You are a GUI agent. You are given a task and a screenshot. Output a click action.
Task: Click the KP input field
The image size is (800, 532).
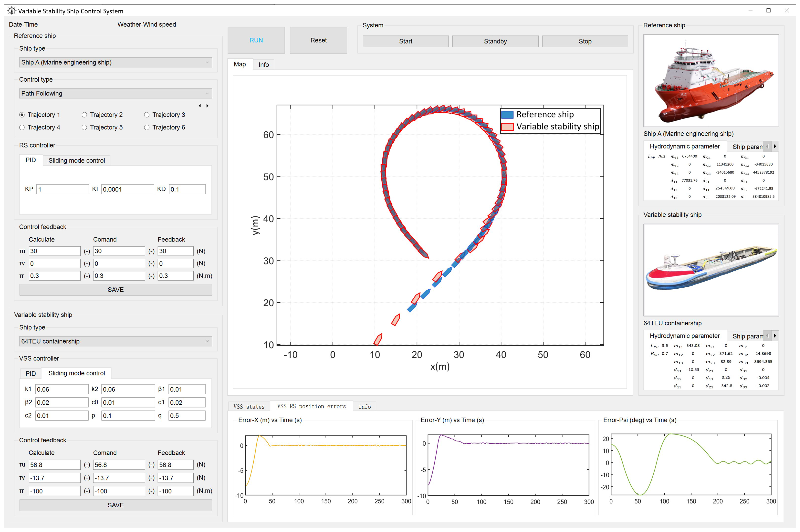pyautogui.click(x=63, y=189)
